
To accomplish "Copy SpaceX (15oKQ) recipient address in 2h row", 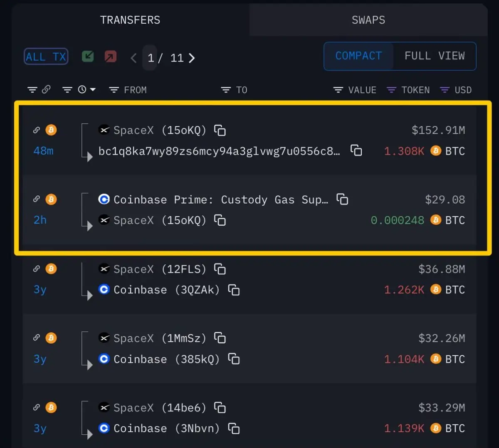I will [220, 220].
